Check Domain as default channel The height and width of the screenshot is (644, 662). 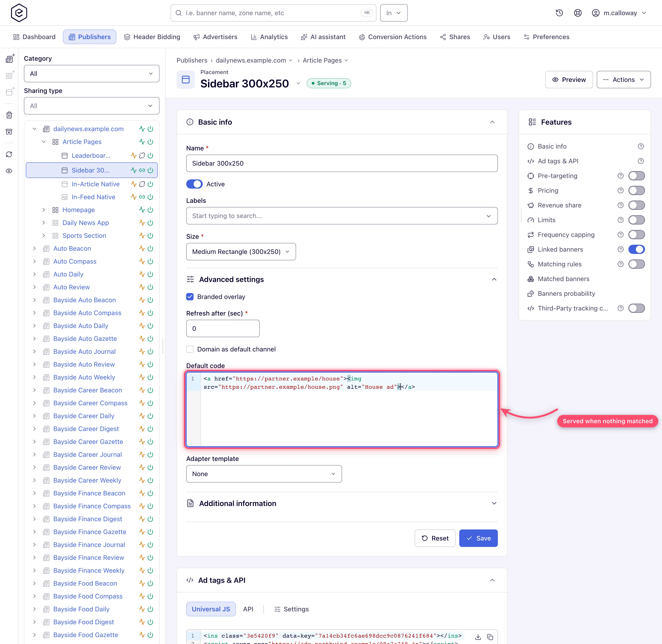[x=190, y=349]
